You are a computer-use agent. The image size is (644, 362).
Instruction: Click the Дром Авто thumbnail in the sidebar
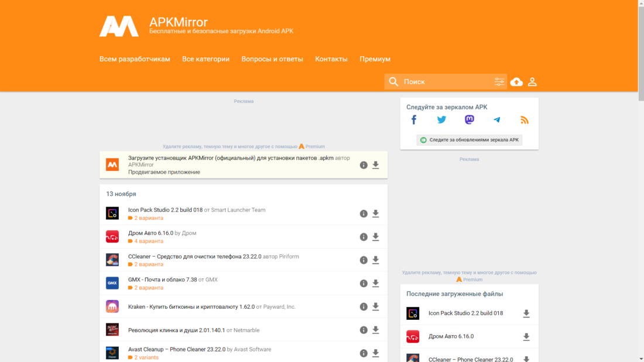tap(413, 337)
